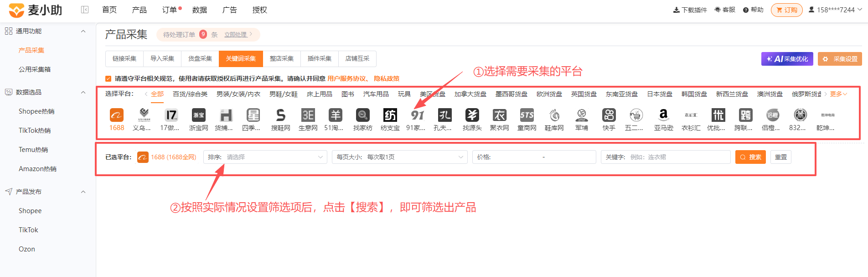Pick the 91家纺 platform icon
868x277 pixels.
(418, 115)
